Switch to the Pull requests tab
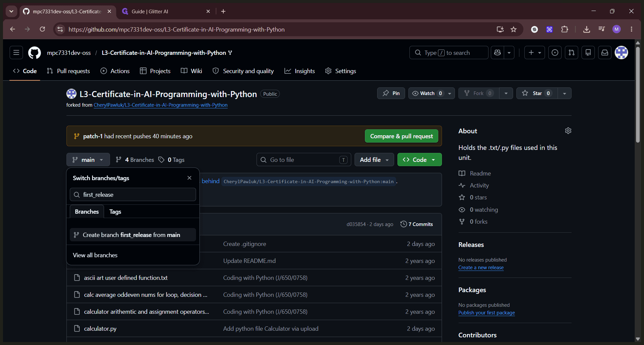Screen dimensions: 644x345 (68, 71)
